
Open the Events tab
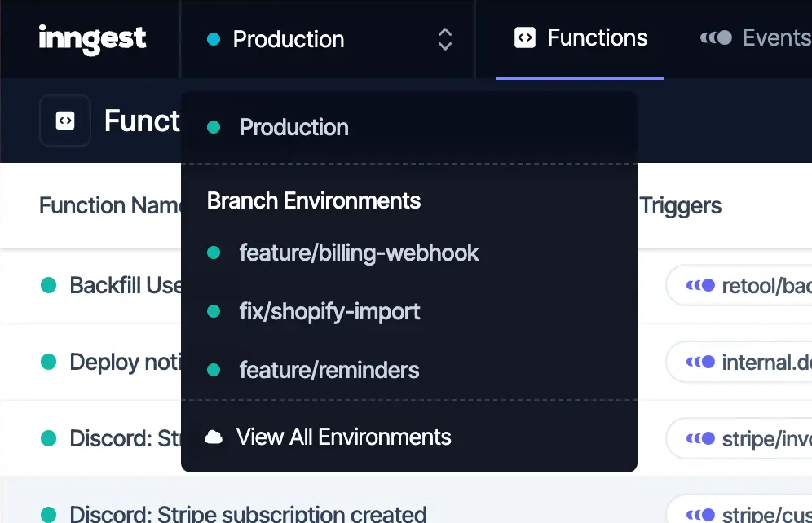755,38
